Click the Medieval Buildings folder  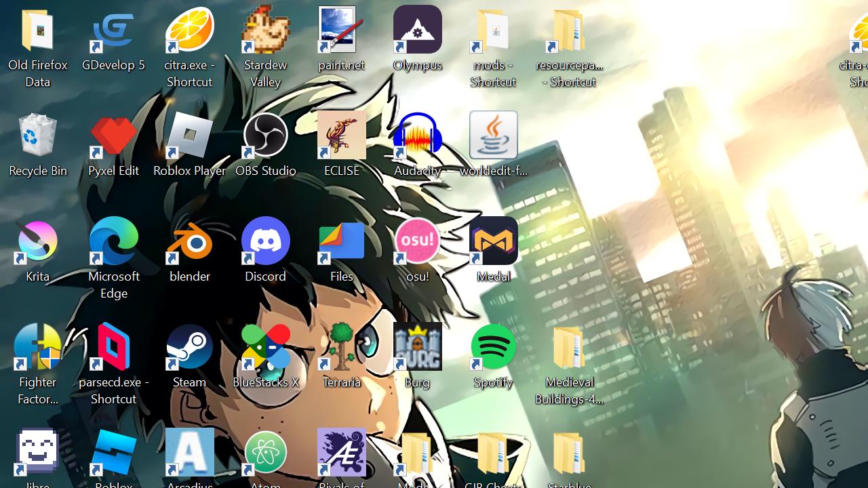tap(570, 348)
